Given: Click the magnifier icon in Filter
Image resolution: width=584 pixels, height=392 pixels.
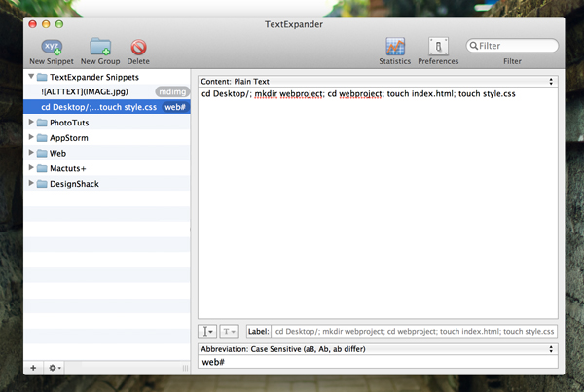Looking at the screenshot, I should pos(473,46).
